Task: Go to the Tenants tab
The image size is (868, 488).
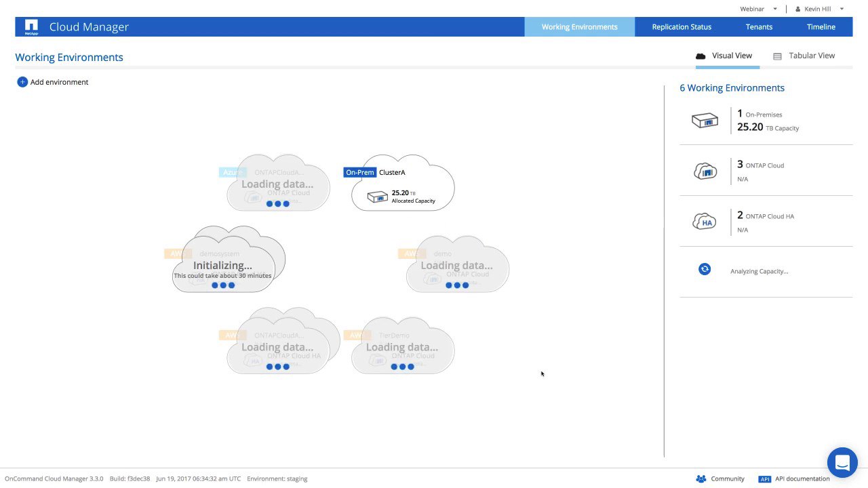Action: tap(759, 27)
